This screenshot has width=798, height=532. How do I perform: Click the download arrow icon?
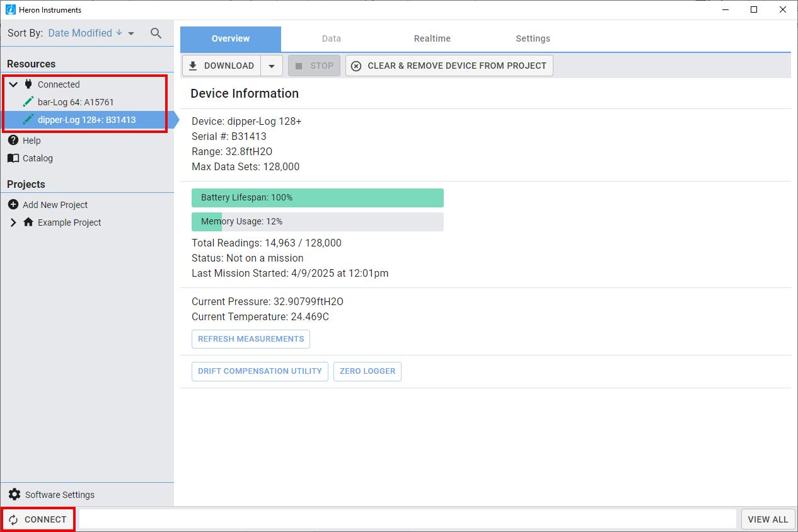click(193, 66)
